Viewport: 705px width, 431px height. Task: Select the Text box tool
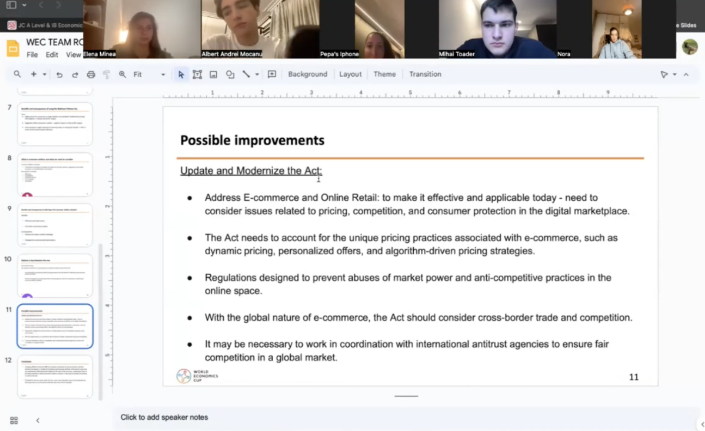pos(197,74)
